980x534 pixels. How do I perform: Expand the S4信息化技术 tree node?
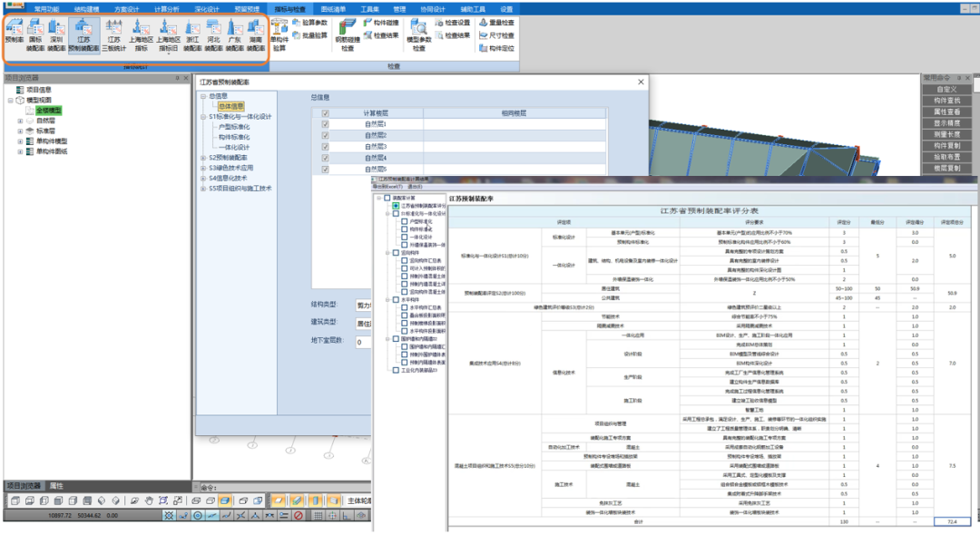(x=203, y=179)
